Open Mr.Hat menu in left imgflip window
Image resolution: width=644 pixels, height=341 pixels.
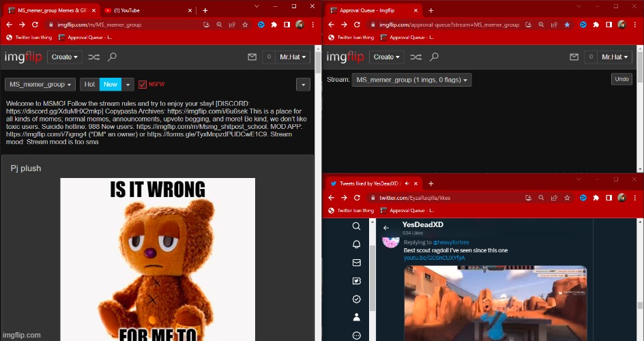point(293,57)
